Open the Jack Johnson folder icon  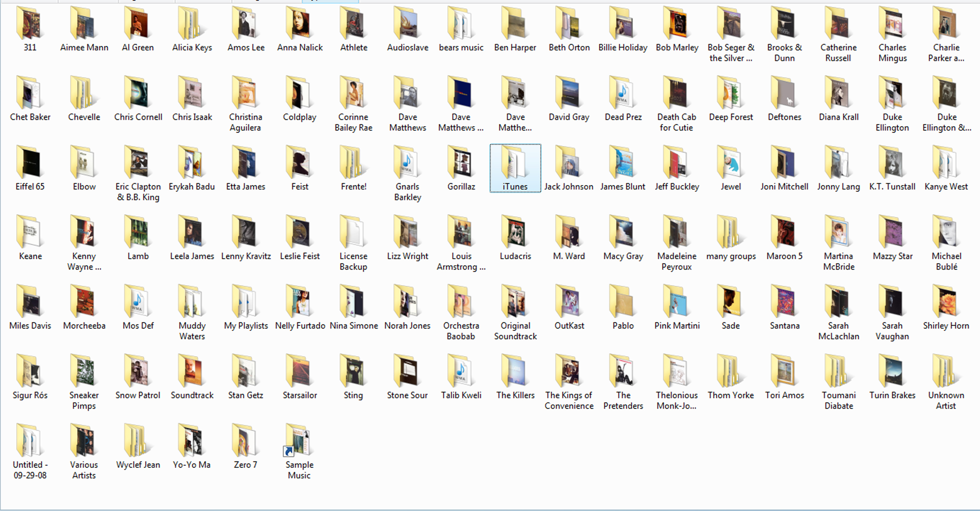coord(568,162)
